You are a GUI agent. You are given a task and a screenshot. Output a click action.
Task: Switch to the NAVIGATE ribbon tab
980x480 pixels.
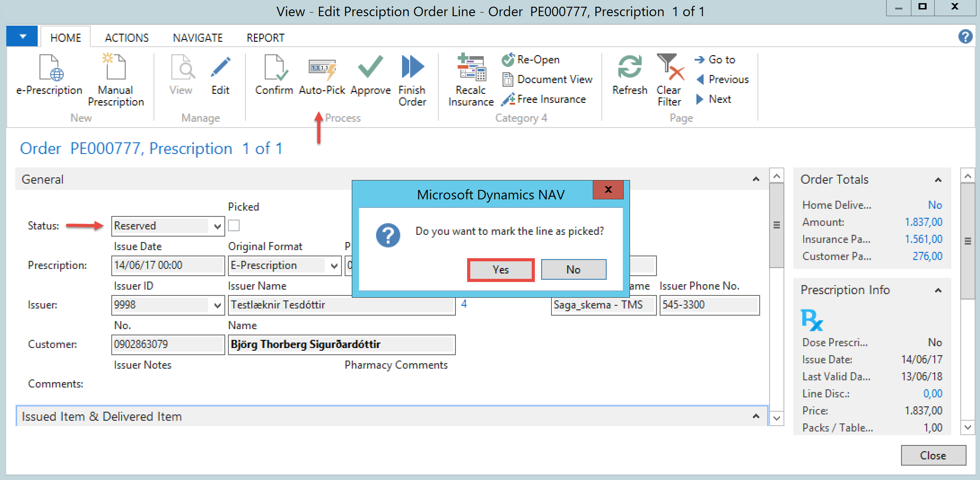click(x=198, y=38)
